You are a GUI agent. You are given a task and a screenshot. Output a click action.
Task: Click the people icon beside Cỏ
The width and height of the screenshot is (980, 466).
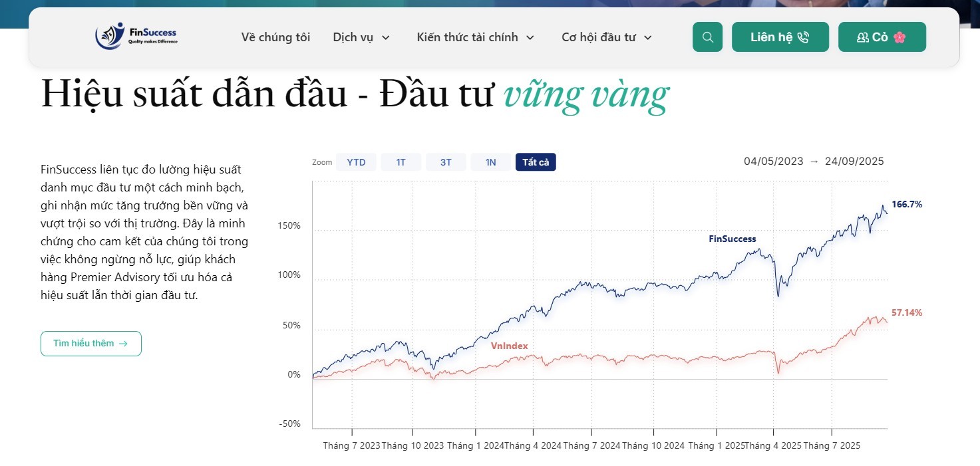pos(863,37)
